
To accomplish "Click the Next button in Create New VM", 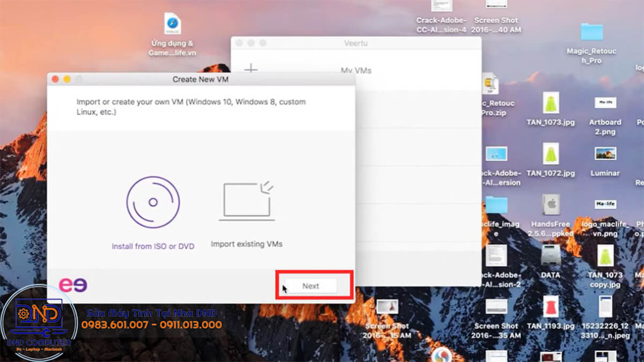I will point(311,286).
